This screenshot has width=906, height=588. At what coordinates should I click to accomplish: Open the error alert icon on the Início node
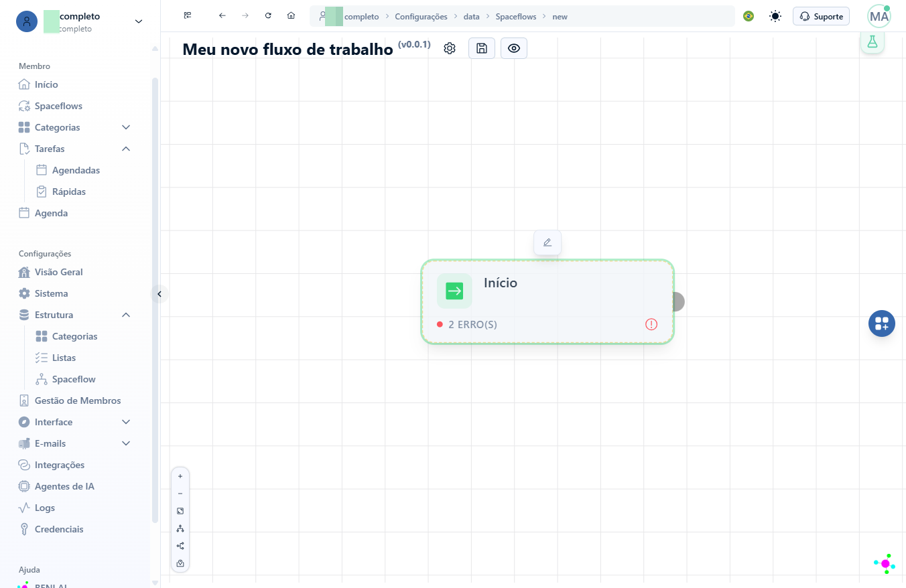pos(651,324)
